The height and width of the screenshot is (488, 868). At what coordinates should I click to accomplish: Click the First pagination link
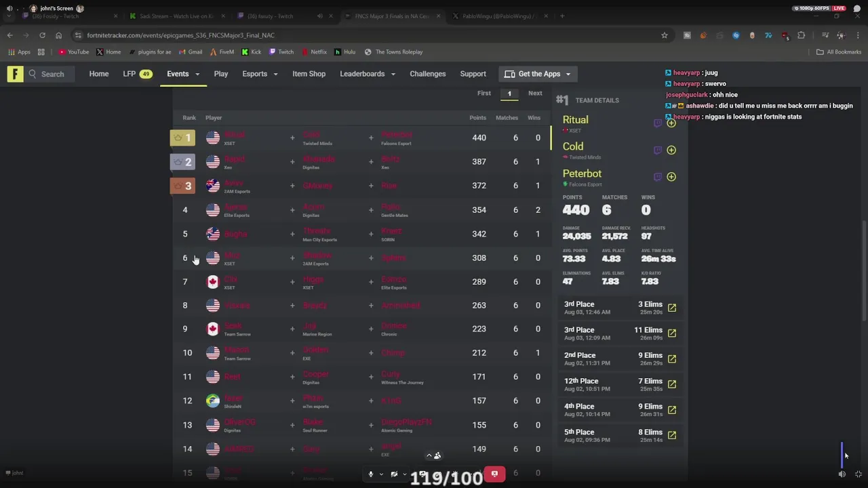(x=484, y=94)
